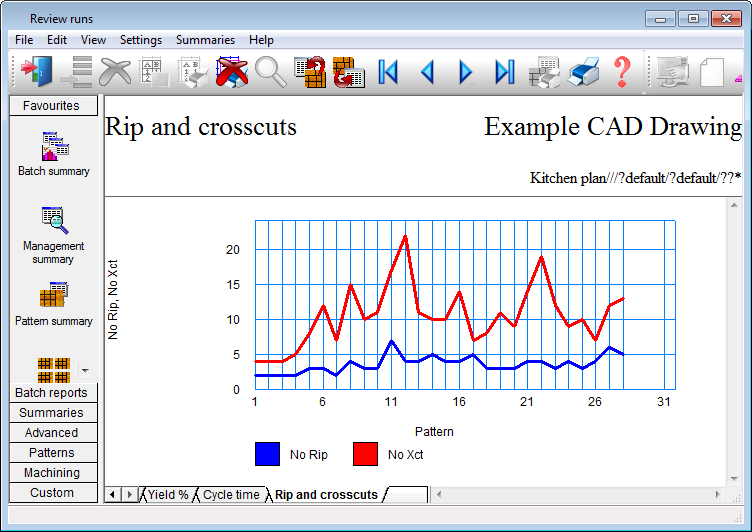Click the board library undo arrow icon
Screen dimensions: 752x532
click(x=310, y=72)
